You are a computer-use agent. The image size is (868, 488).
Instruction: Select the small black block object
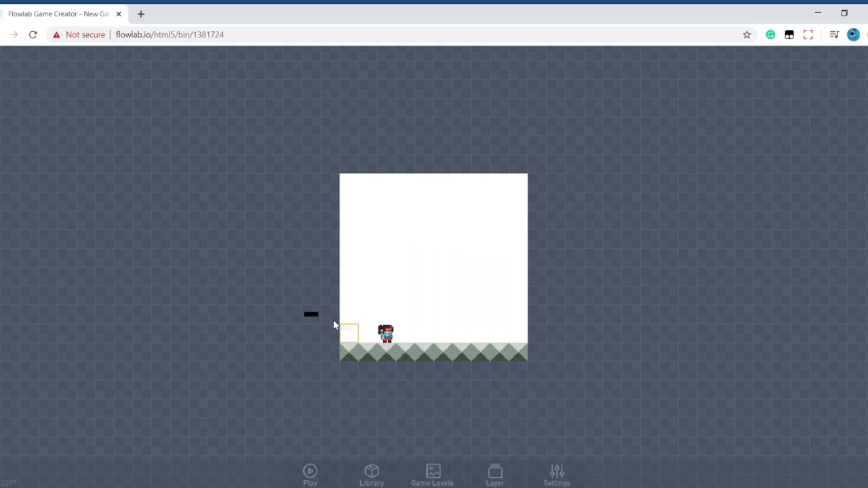pos(311,314)
